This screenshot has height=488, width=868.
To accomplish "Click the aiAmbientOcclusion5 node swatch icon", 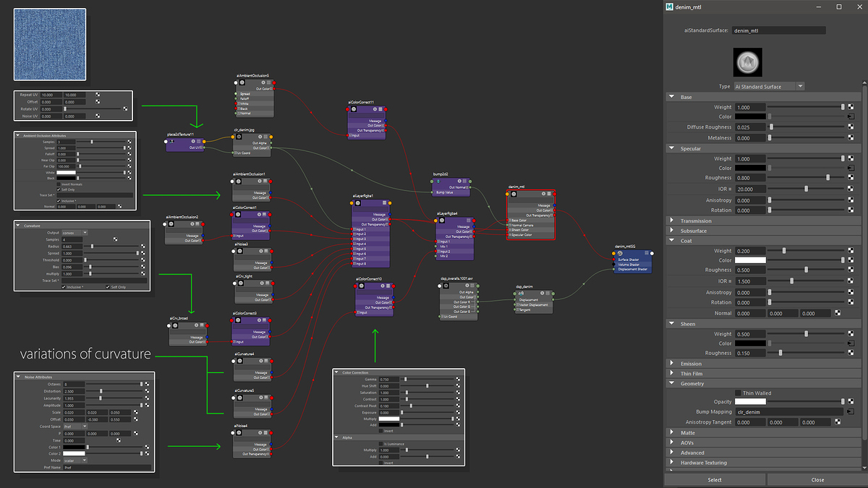I will point(244,82).
